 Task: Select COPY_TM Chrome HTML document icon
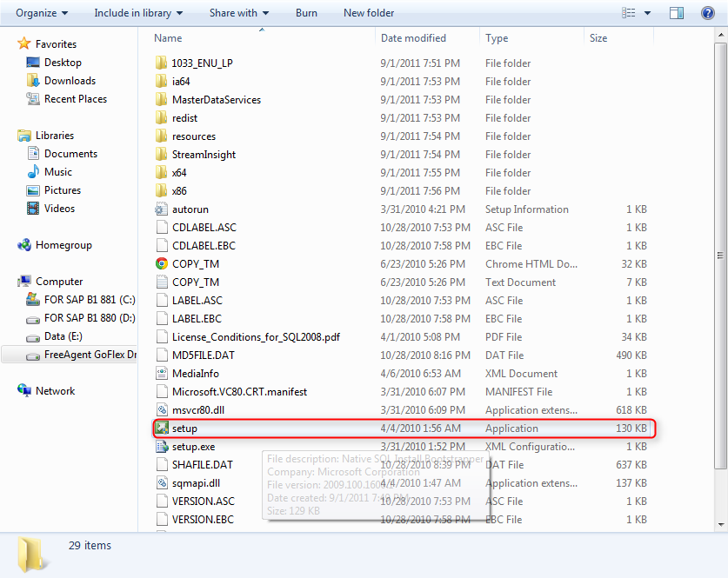pos(161,264)
